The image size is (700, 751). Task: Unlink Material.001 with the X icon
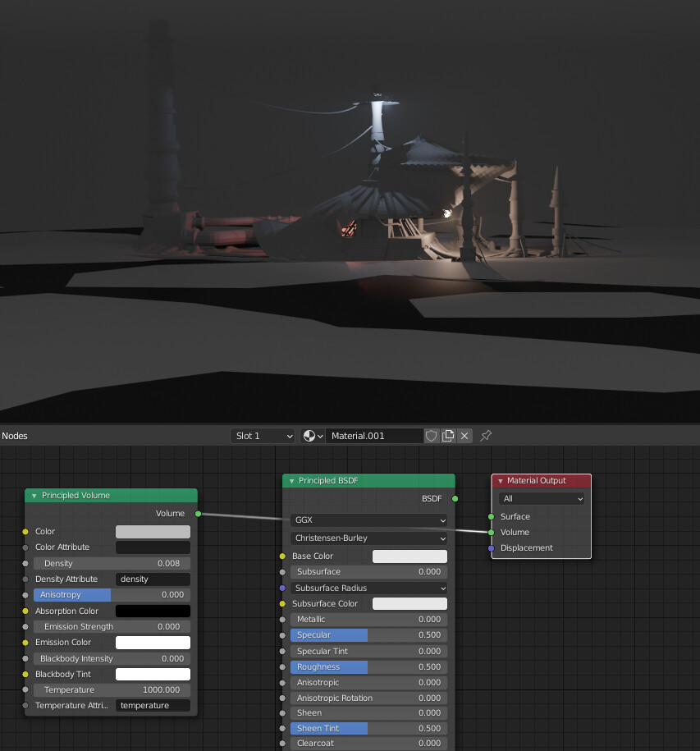464,436
